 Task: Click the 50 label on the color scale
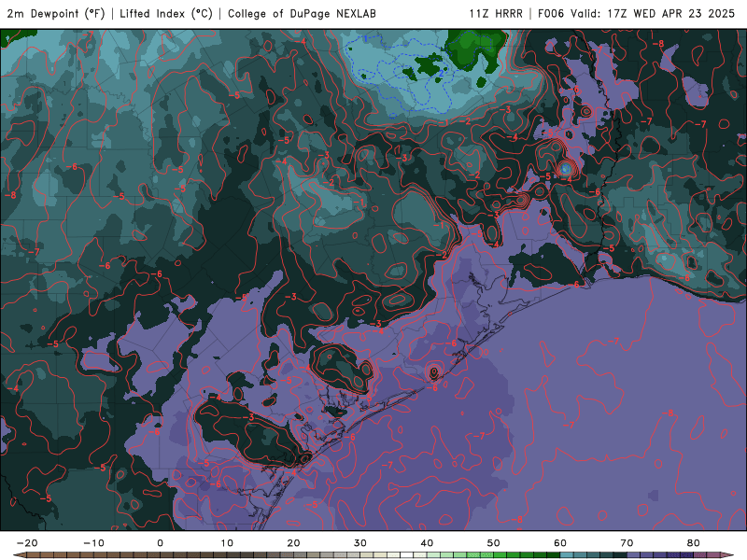click(x=494, y=543)
